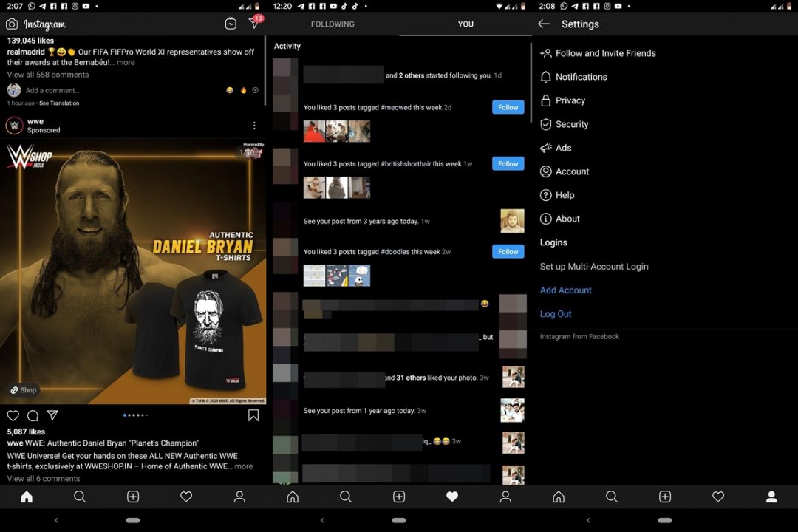
Task: Tap Log Out link
Action: [555, 313]
